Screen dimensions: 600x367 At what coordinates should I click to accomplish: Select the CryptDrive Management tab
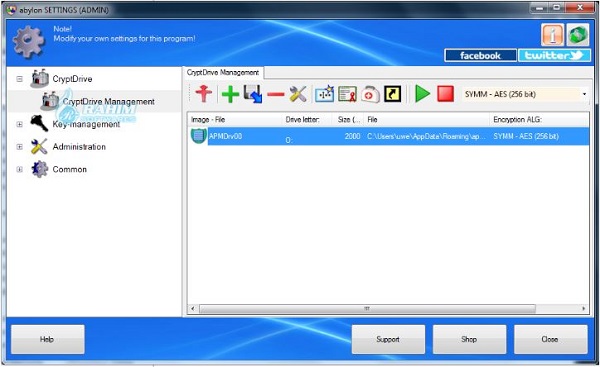tap(223, 72)
